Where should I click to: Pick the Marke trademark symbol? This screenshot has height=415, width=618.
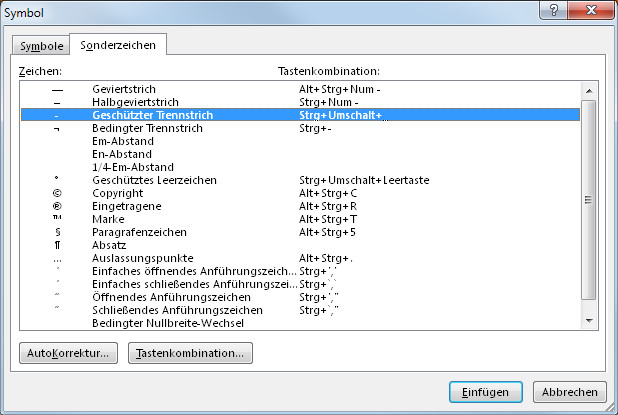pyautogui.click(x=300, y=219)
